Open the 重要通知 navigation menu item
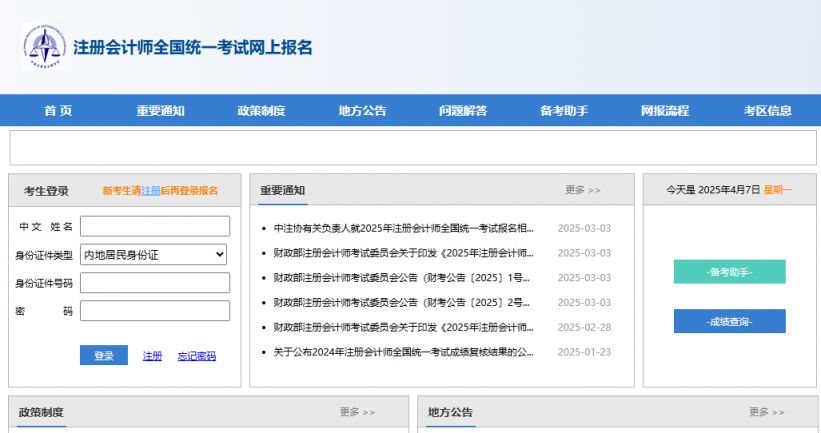This screenshot has width=821, height=433. pyautogui.click(x=160, y=111)
